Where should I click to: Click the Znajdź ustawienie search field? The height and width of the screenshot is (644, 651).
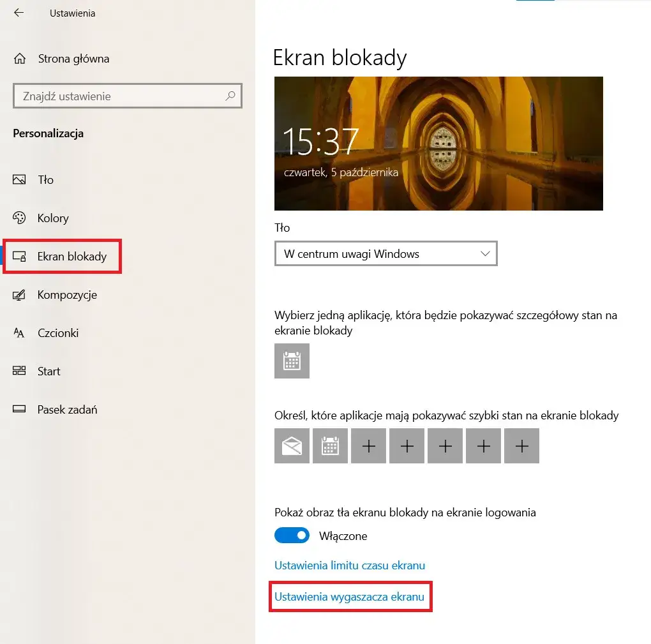click(x=127, y=96)
